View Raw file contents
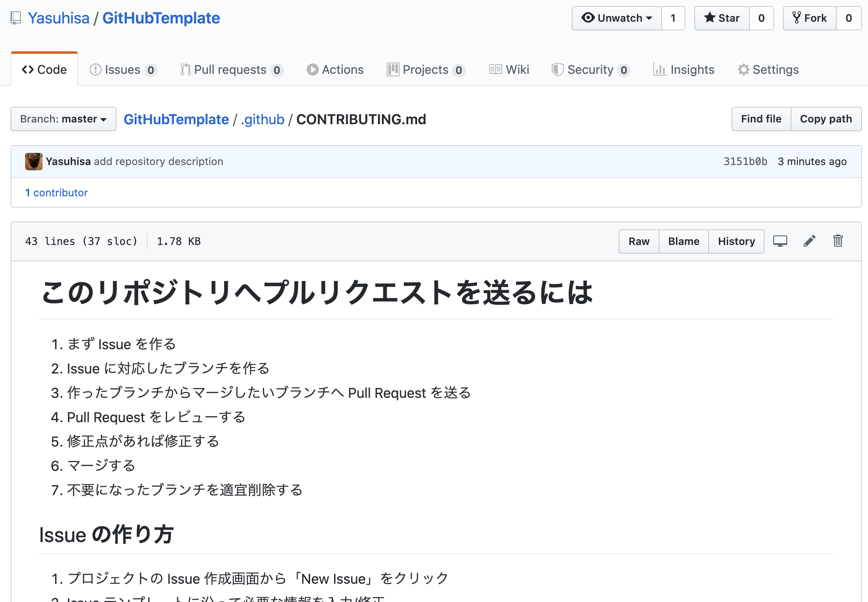 point(639,241)
